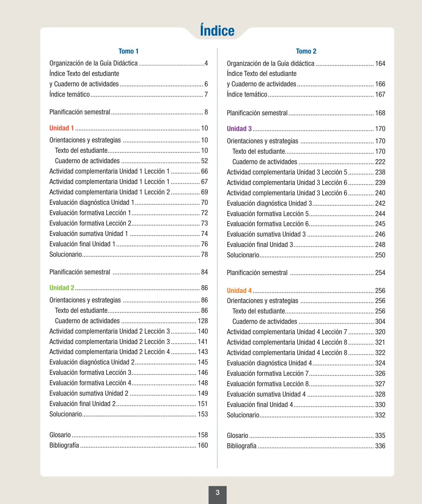This screenshot has width=422, height=504.
Task: Open Evaluación final Unidad 4 entry
Action: (x=306, y=405)
